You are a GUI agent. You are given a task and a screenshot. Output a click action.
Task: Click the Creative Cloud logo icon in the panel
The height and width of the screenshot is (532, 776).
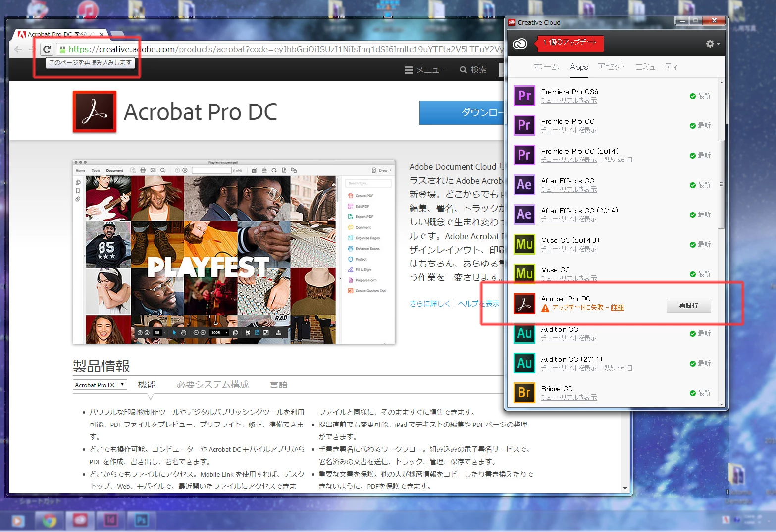pyautogui.click(x=520, y=44)
